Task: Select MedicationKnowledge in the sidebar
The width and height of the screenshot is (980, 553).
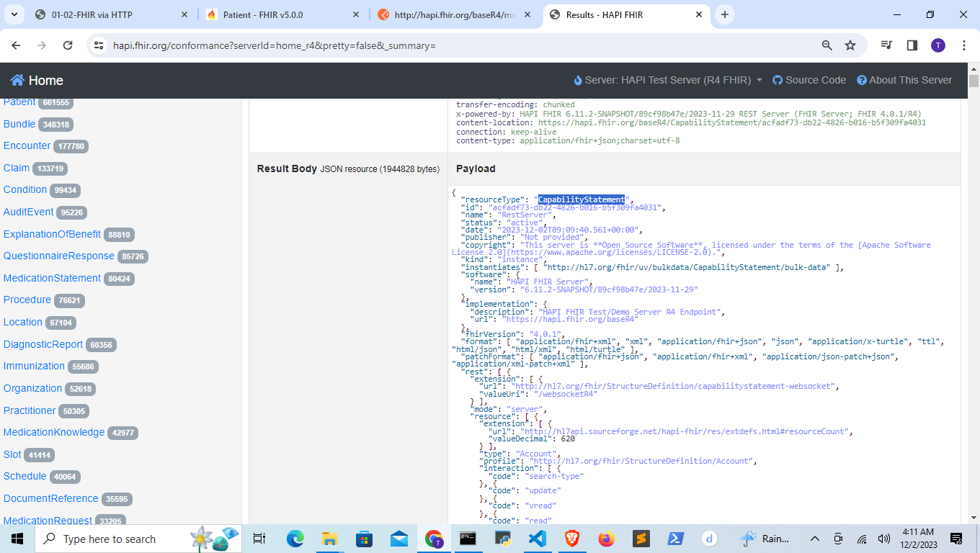Action: [54, 432]
